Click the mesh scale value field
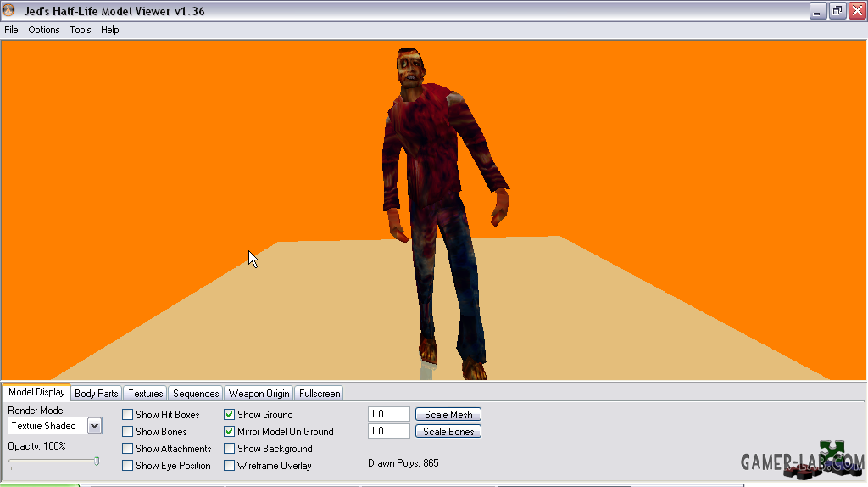 [x=388, y=414]
